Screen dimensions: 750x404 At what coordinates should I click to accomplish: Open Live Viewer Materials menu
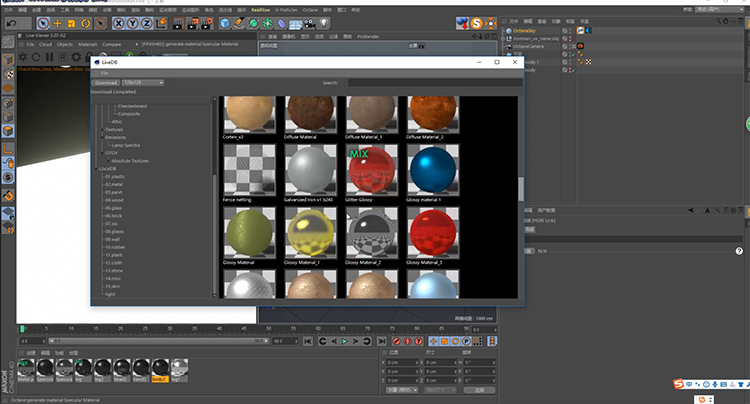pos(88,44)
